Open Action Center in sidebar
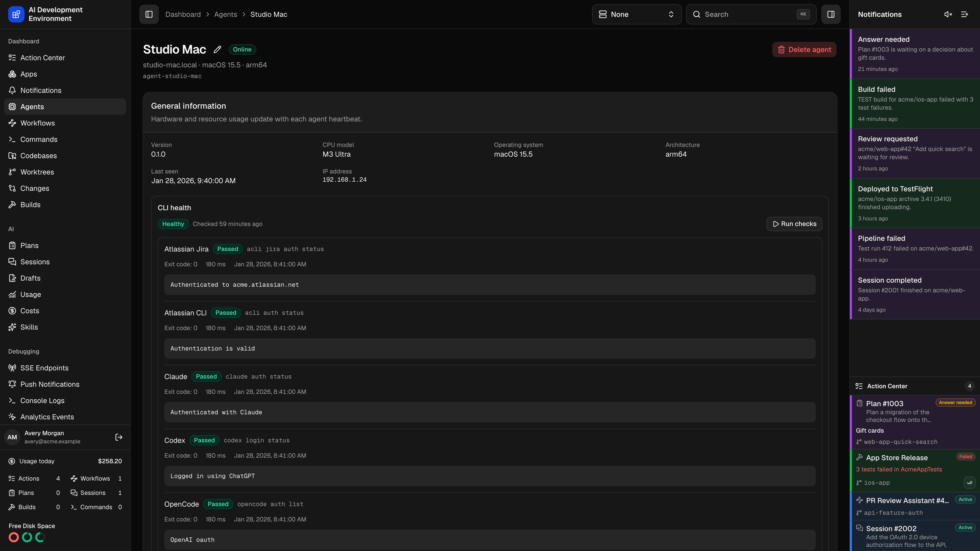980x551 pixels. [x=65, y=58]
